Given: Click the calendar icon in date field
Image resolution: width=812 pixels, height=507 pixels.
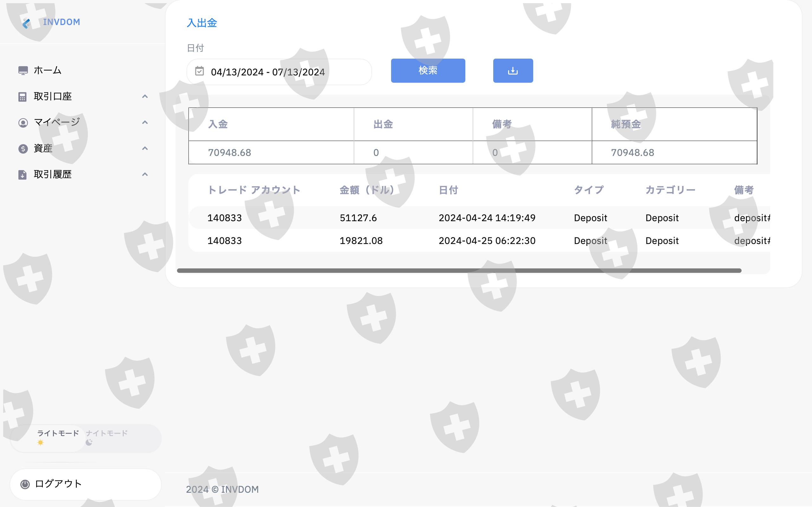Looking at the screenshot, I should tap(199, 71).
